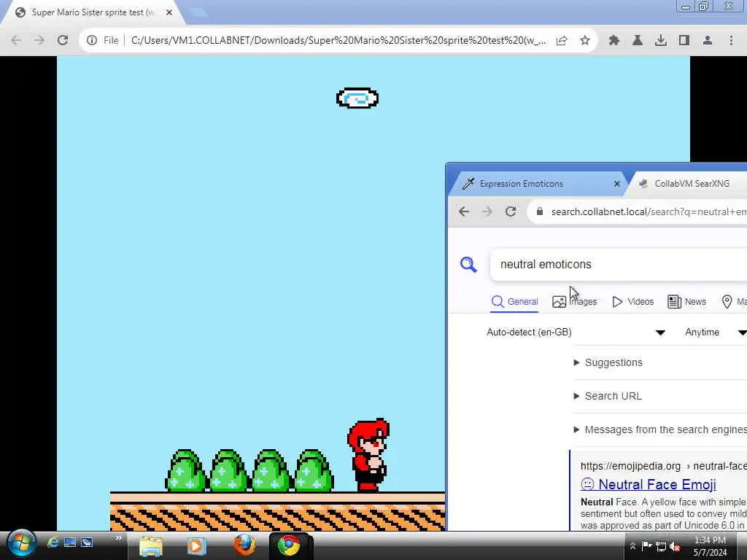The width and height of the screenshot is (747, 560).
Task: Open the Anytime time range dropdown
Action: tap(715, 332)
